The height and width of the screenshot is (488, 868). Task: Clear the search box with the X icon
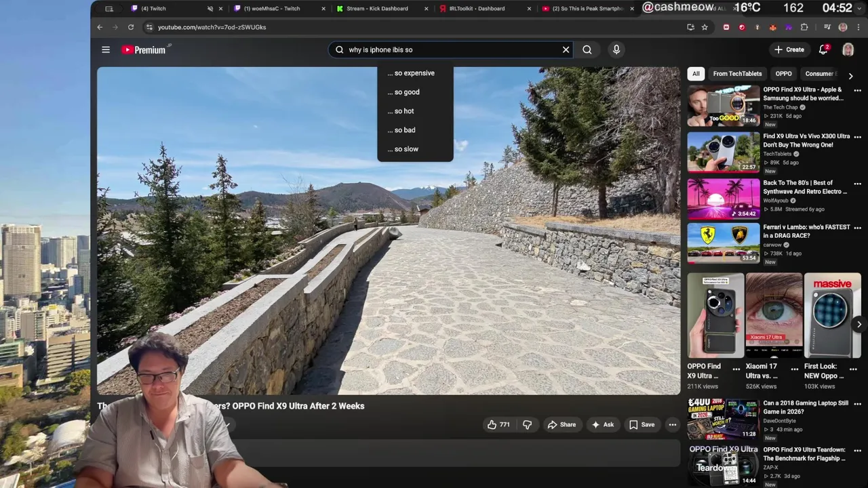pos(566,49)
